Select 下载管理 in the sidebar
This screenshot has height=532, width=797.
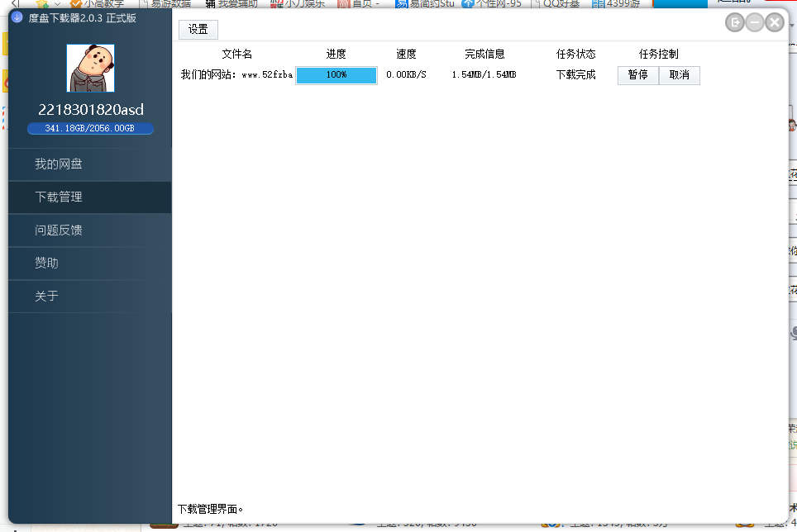coord(90,197)
